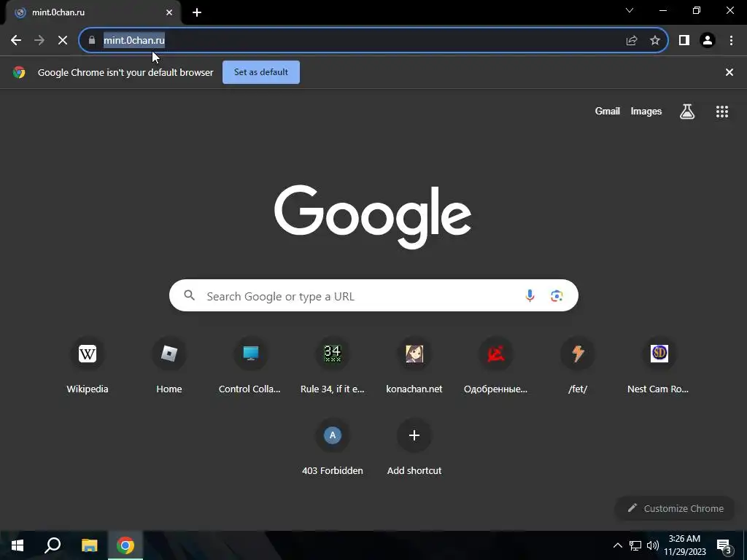Start voice search with the microphone icon
Screen dimensions: 747x560
[x=530, y=296]
